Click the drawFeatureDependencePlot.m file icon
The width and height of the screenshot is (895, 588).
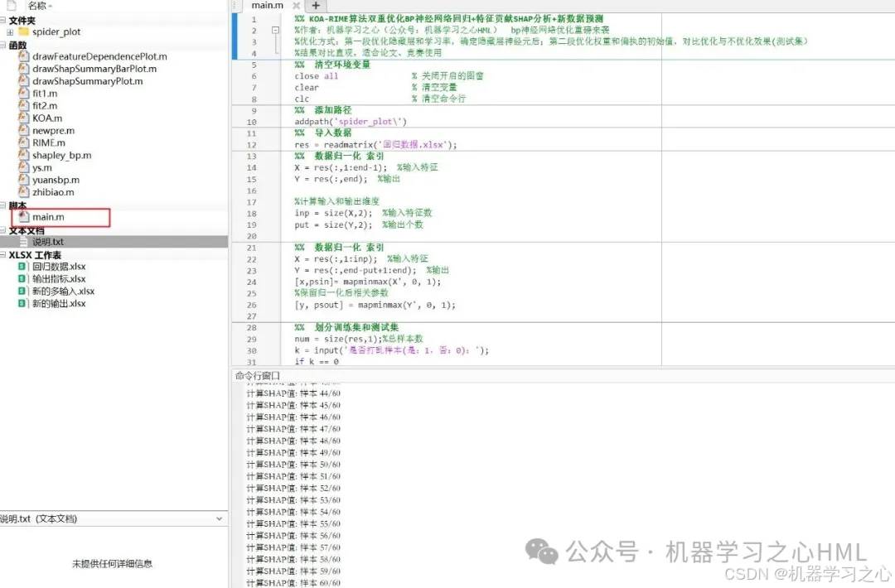tap(23, 56)
